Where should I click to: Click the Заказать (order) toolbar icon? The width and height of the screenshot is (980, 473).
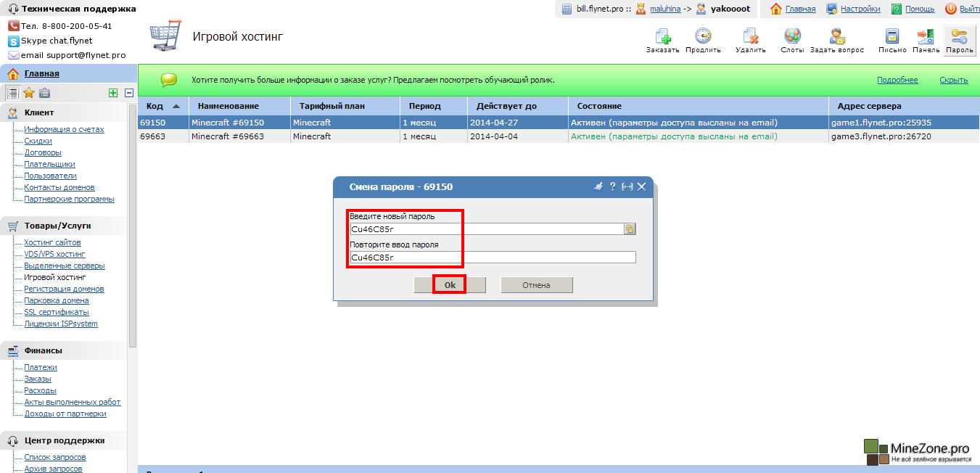662,36
